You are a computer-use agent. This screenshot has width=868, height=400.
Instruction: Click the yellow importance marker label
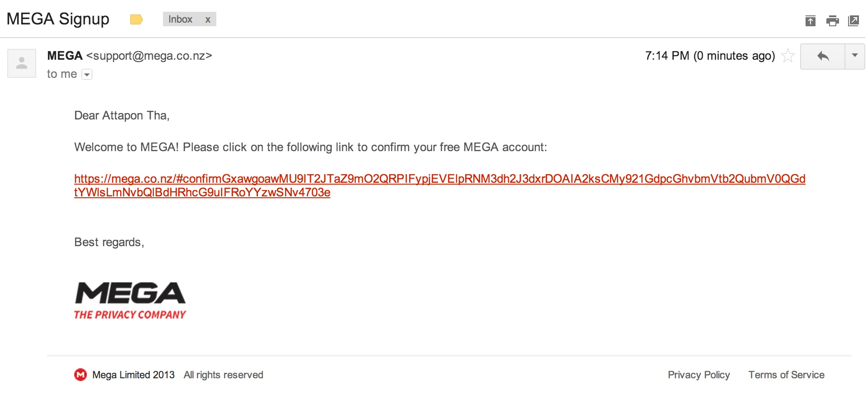click(136, 19)
